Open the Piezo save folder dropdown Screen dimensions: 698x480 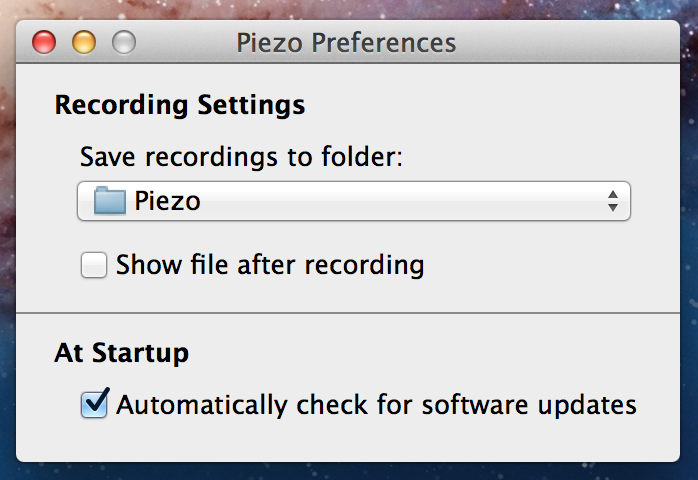pos(354,201)
